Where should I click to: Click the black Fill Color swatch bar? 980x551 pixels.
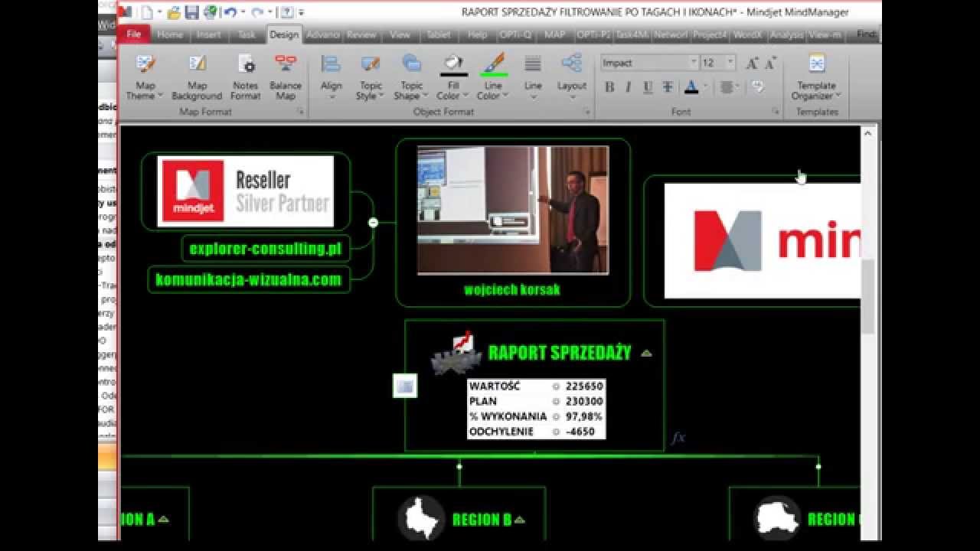(x=454, y=75)
